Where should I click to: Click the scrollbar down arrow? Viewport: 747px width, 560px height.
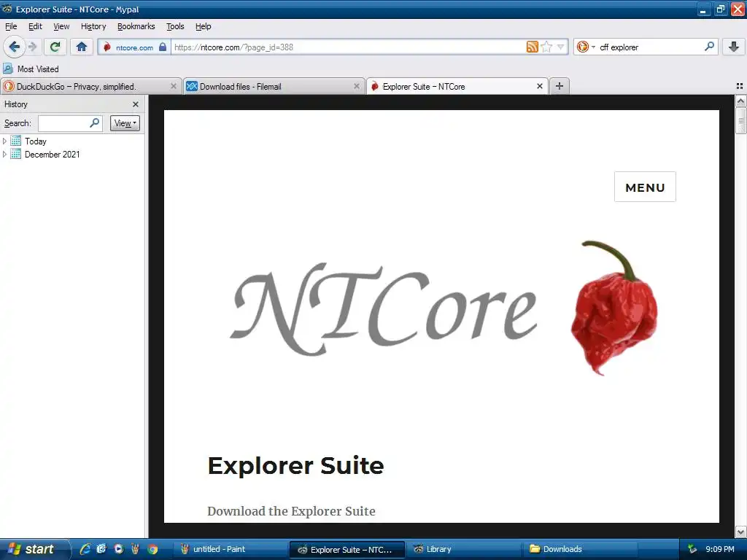click(740, 532)
